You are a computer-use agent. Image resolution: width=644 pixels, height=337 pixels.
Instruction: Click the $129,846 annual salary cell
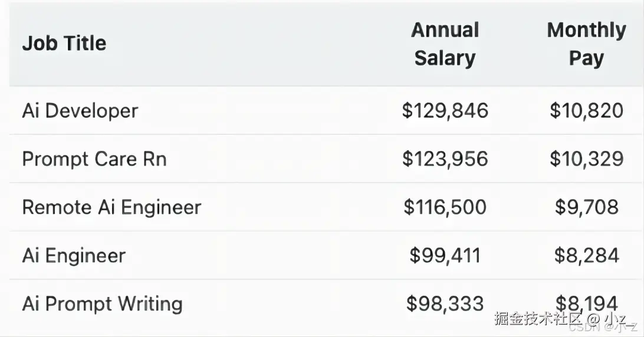445,111
